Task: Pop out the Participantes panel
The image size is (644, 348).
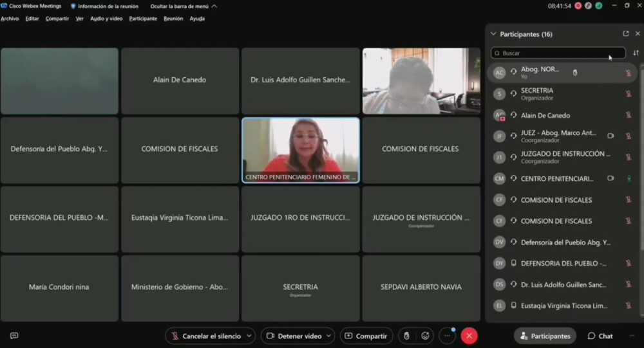Action: [x=625, y=34]
